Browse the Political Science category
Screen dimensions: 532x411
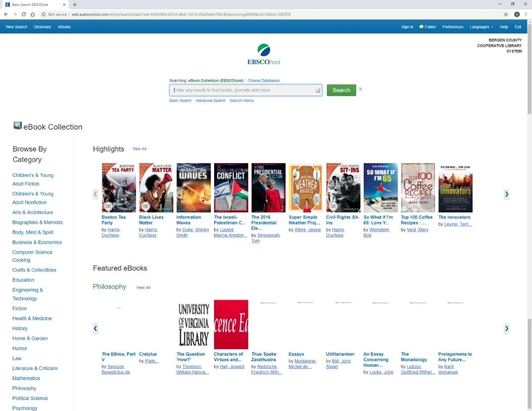30,398
